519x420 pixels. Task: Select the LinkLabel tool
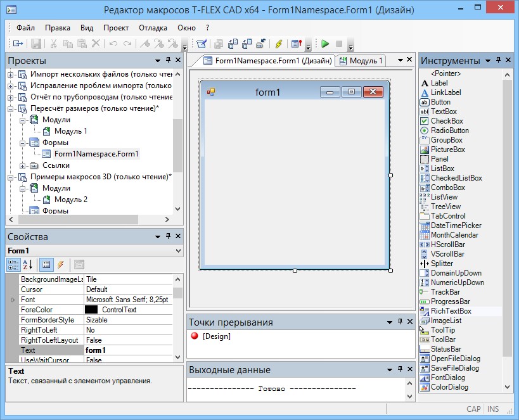(446, 92)
